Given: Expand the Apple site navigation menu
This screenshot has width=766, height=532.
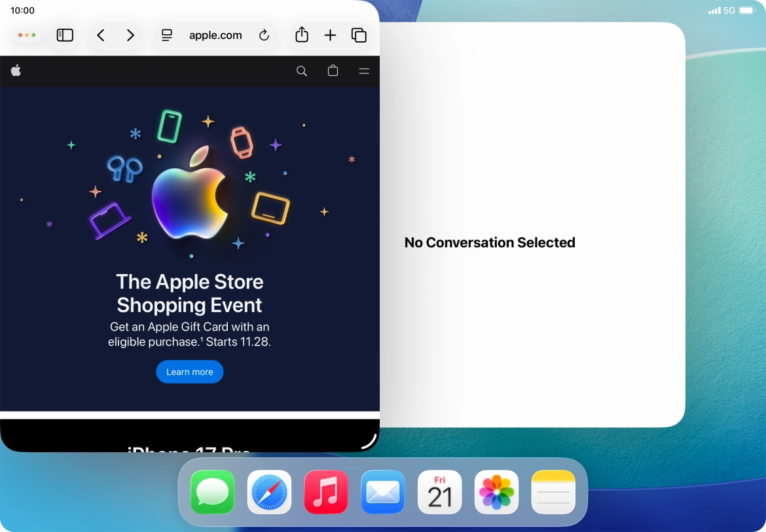Looking at the screenshot, I should (x=364, y=71).
